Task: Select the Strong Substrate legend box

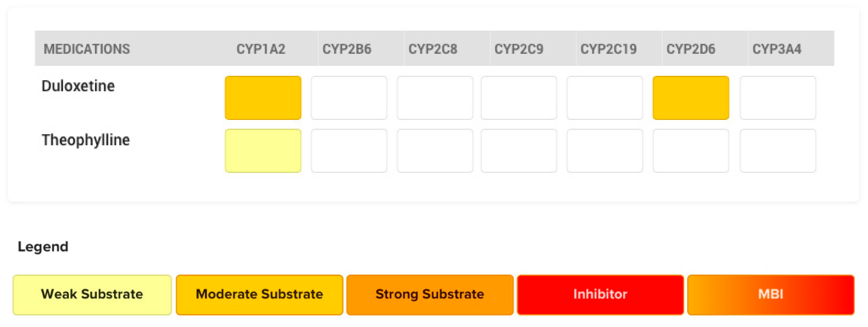Action: (x=430, y=295)
